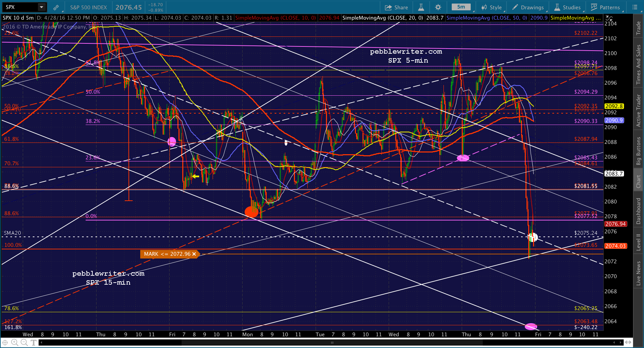Viewport: 644px width, 348px height.
Task: Open chart settings gear icon
Action: pos(438,7)
